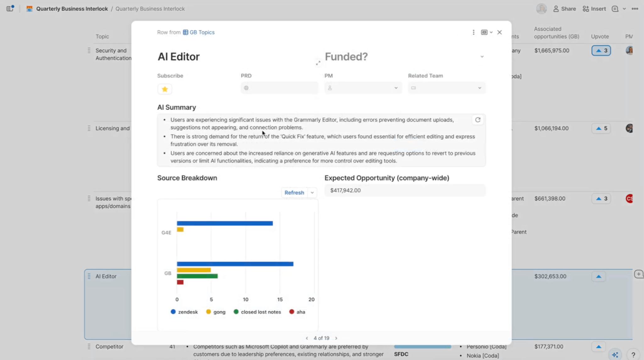This screenshot has width=644, height=360.
Task: Refresh the AI Summary using the refresh icon
Action: pyautogui.click(x=478, y=120)
